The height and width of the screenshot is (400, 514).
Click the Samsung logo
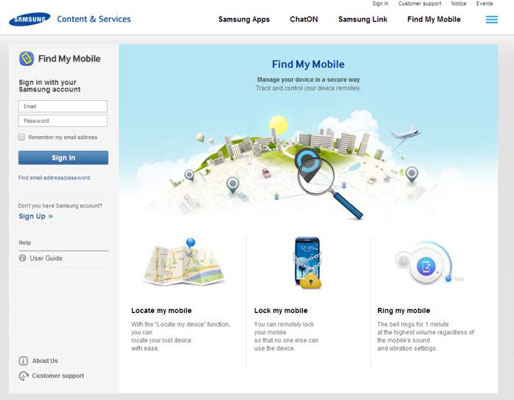[30, 19]
